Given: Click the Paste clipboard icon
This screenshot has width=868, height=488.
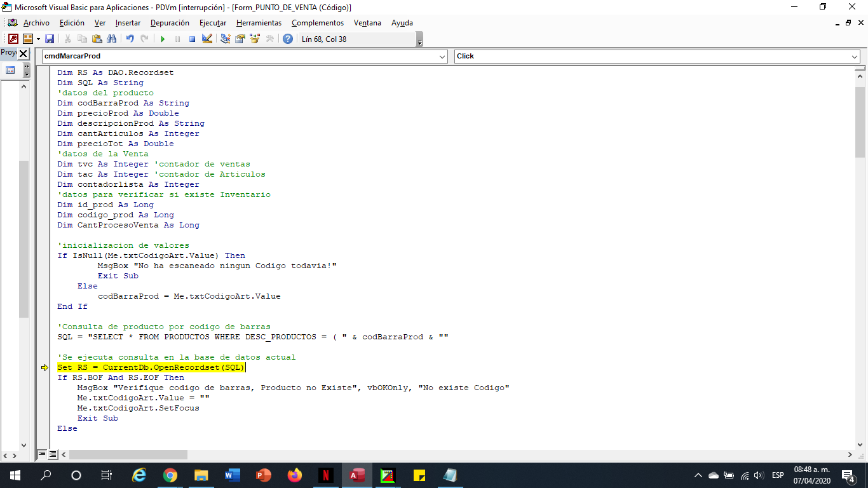Looking at the screenshot, I should (97, 39).
